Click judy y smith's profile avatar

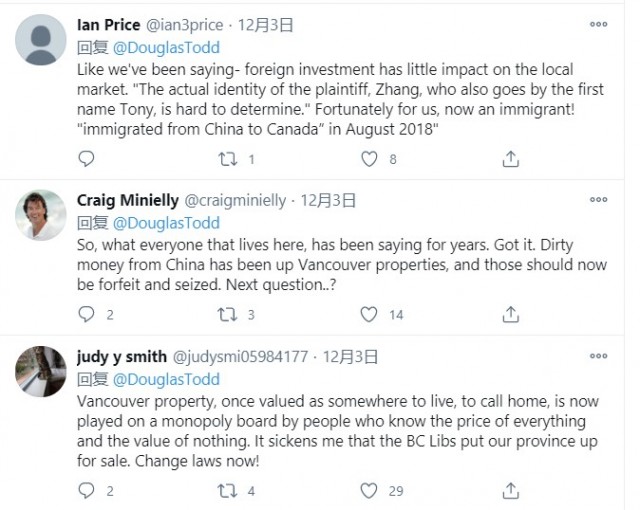[40, 367]
